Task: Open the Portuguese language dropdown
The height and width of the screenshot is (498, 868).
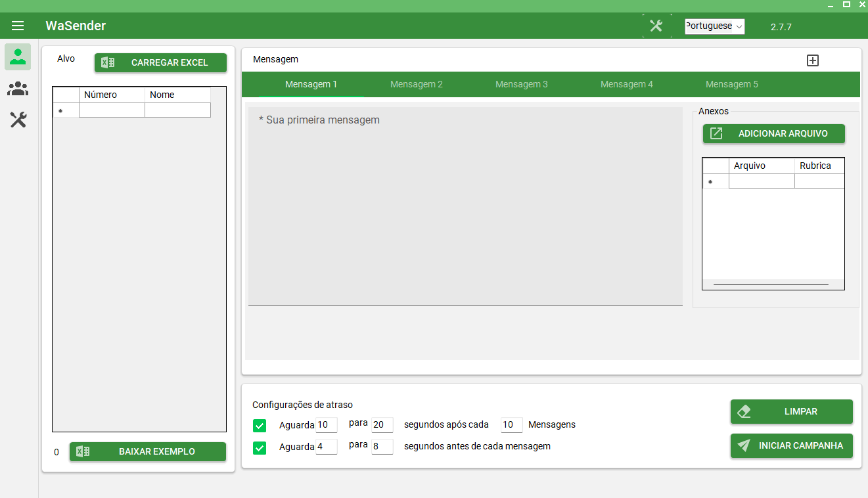Action: pos(714,26)
